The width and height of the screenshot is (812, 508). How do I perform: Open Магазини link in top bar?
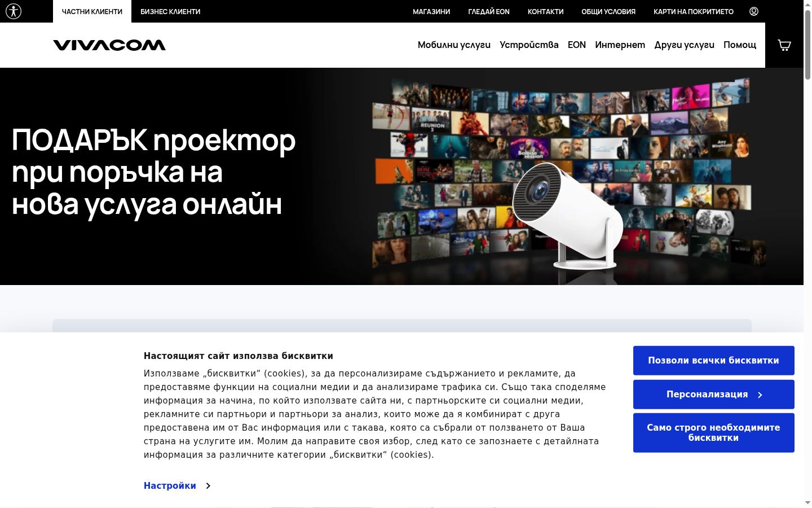click(x=431, y=11)
